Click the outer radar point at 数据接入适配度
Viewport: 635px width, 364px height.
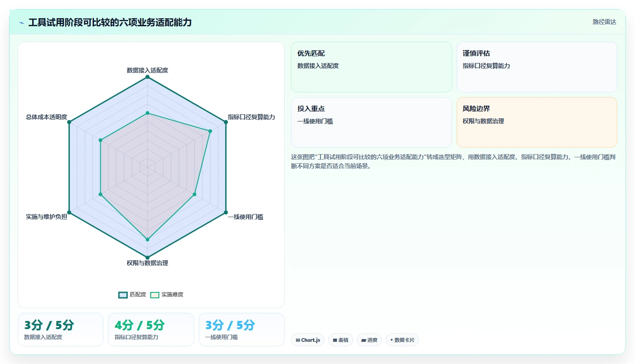[x=148, y=77]
